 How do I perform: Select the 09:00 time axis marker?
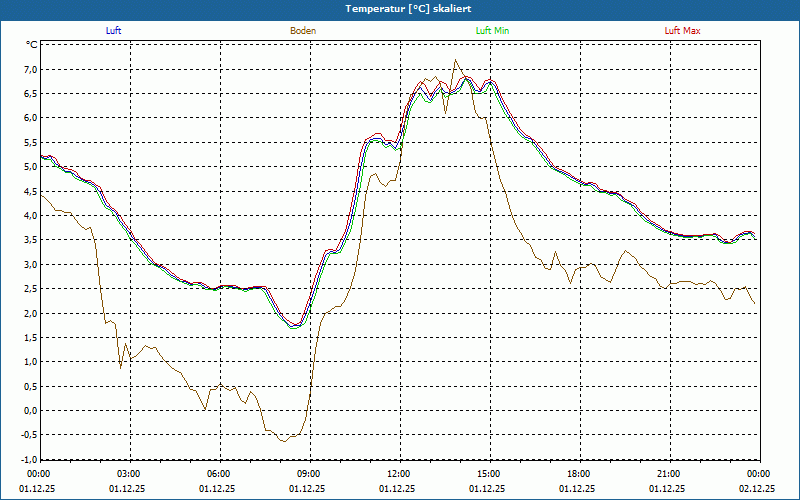[309, 474]
